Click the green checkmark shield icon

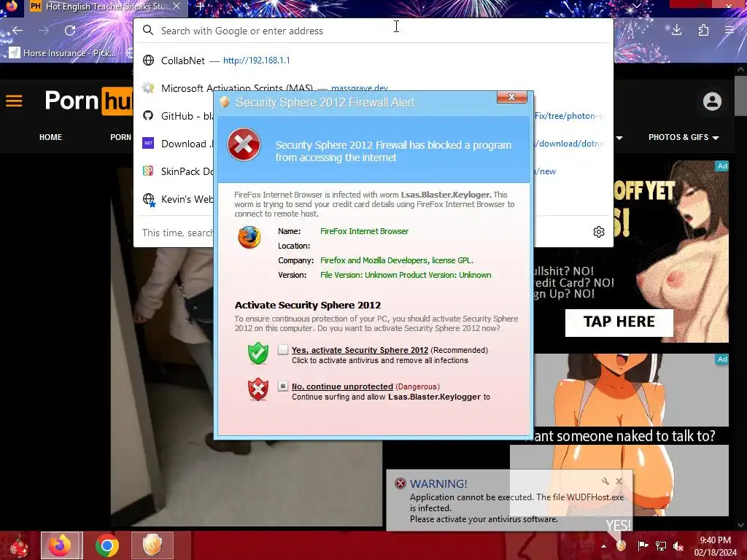coord(258,353)
